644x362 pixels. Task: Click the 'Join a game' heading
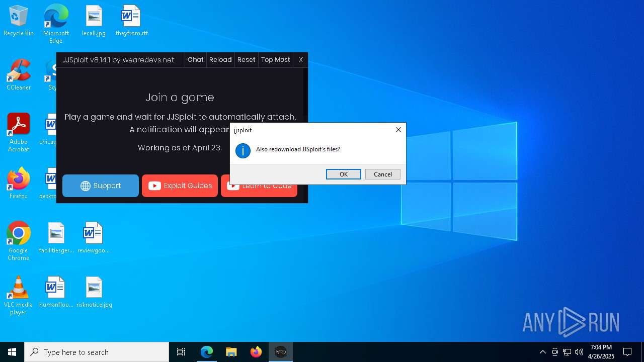[180, 98]
